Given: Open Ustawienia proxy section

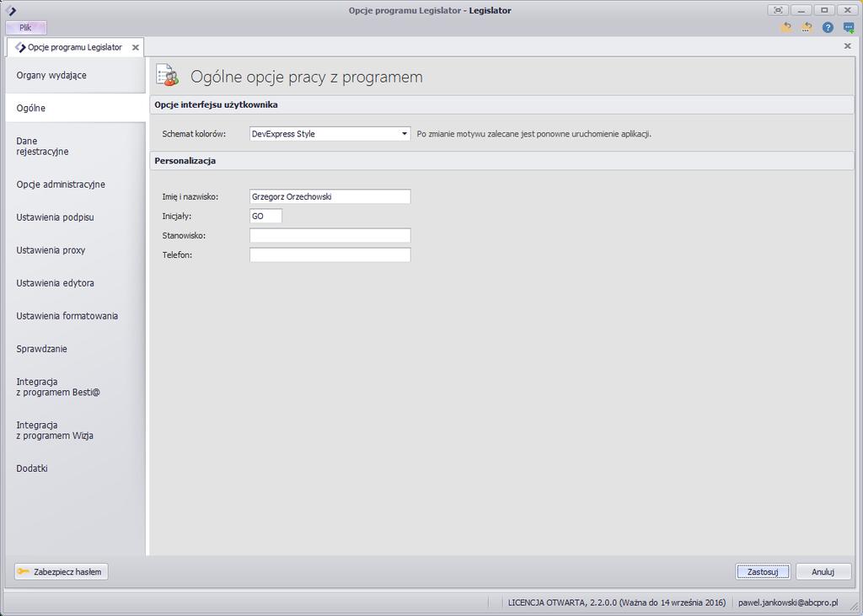Looking at the screenshot, I should pos(75,250).
